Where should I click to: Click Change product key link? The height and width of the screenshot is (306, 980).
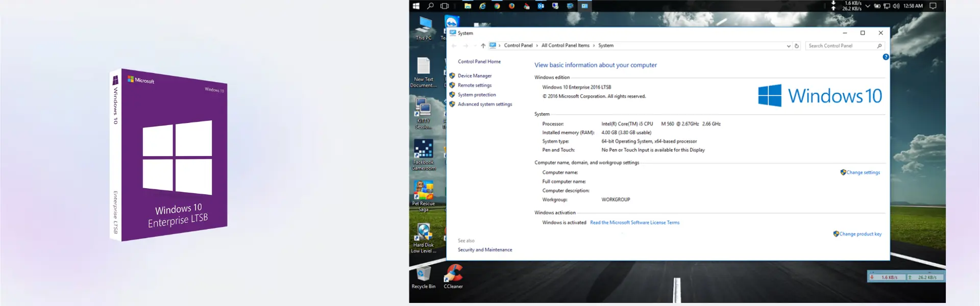click(860, 234)
